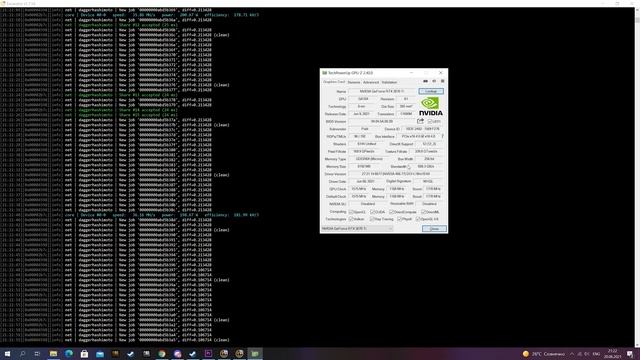Toggle the CUDA checkbox
This screenshot has height=360, width=640.
(x=372, y=212)
